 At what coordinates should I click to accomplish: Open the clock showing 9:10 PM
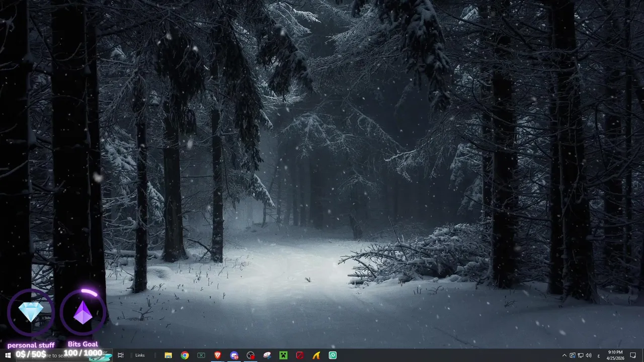pyautogui.click(x=615, y=355)
